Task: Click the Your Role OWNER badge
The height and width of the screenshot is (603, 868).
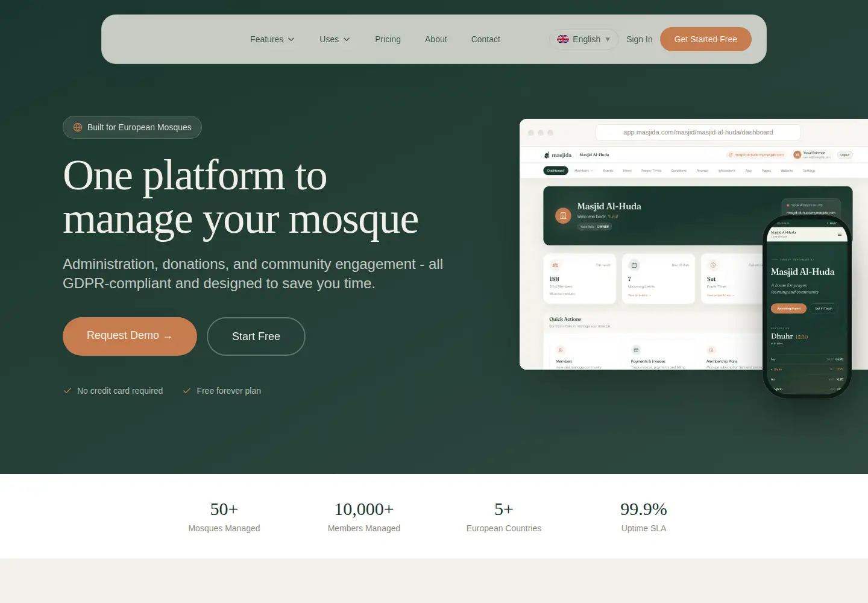Action: 595,227
